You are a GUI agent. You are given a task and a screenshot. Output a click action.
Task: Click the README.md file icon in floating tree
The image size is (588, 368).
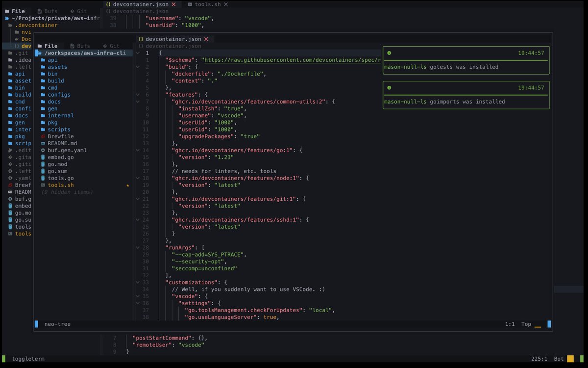point(43,143)
